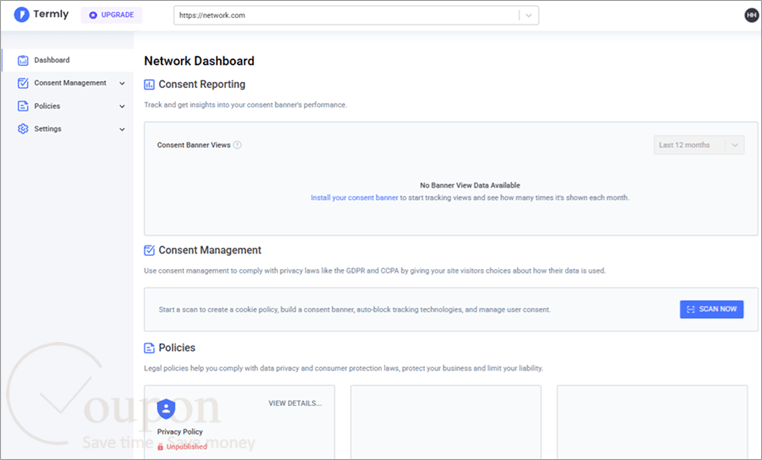Click the https://network.com site selector field

[x=356, y=16]
